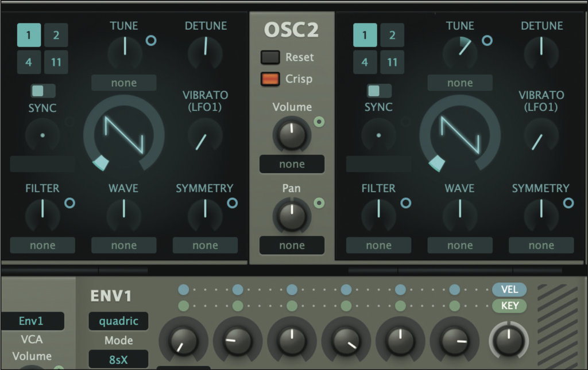This screenshot has width=588, height=370.
Task: Toggle SYNC on the left oscillator
Action: tap(42, 90)
